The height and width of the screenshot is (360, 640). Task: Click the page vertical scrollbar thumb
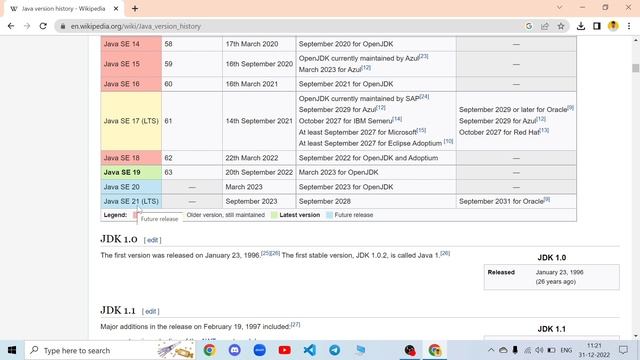coord(636,68)
